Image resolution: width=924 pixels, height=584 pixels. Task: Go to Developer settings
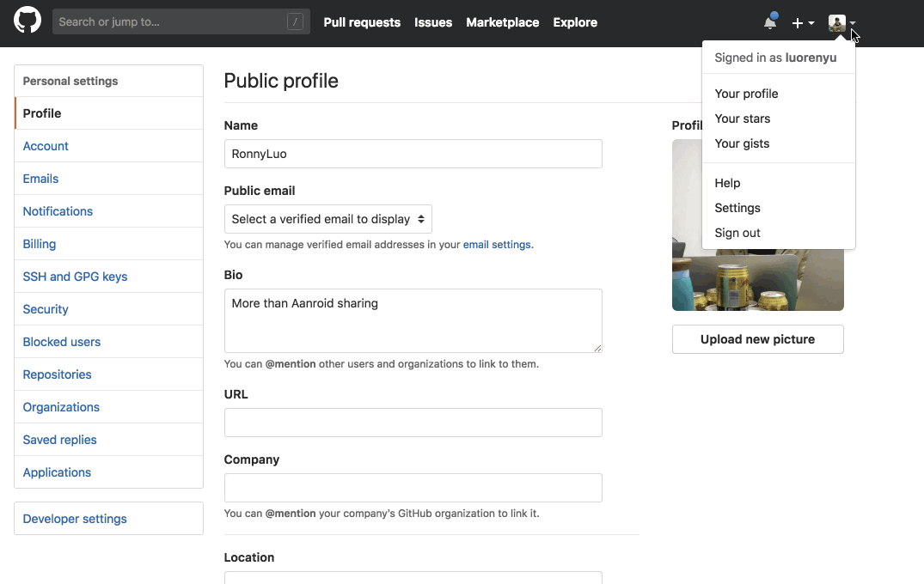75,519
